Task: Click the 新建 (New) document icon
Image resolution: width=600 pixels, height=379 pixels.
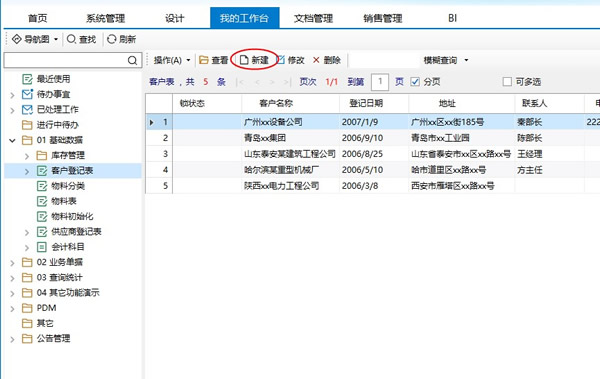Action: point(244,60)
